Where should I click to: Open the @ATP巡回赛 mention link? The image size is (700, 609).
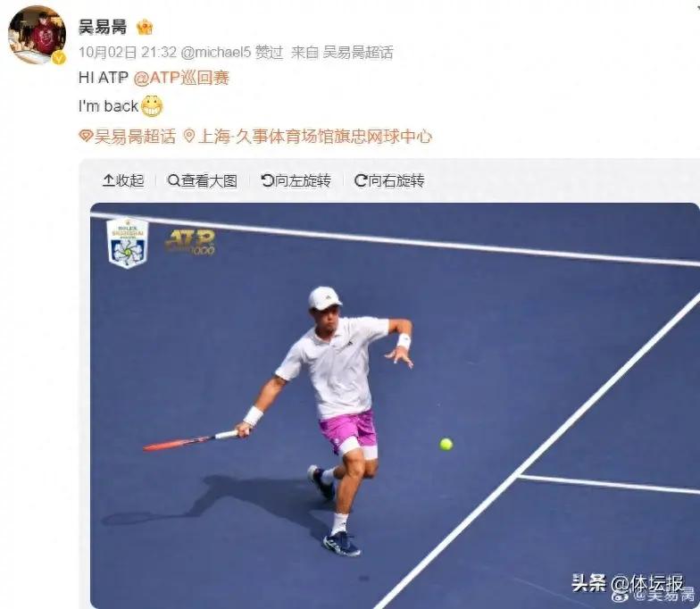pos(181,78)
